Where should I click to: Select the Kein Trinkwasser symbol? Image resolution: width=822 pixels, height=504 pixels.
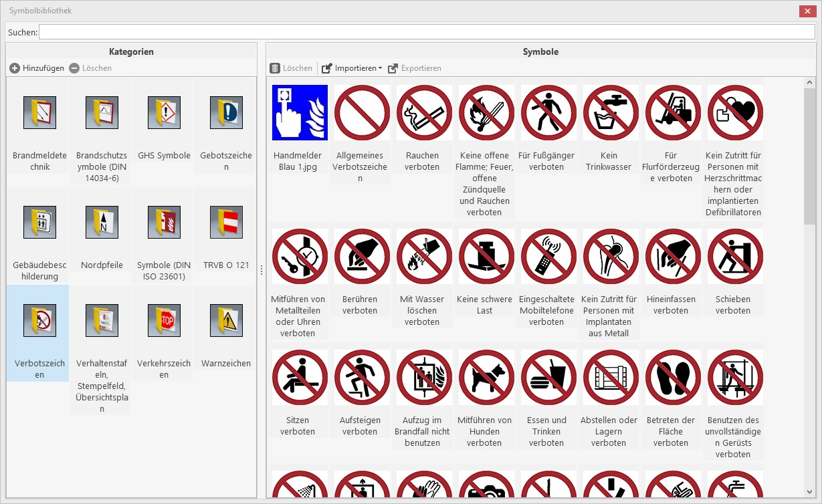(x=611, y=112)
